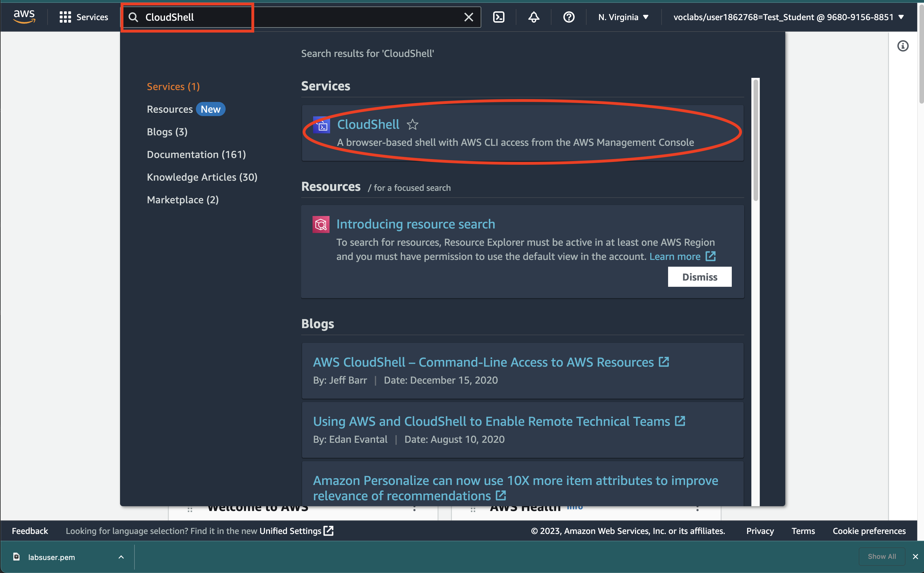
Task: Click inside the CloudShell search field
Action: (x=301, y=17)
